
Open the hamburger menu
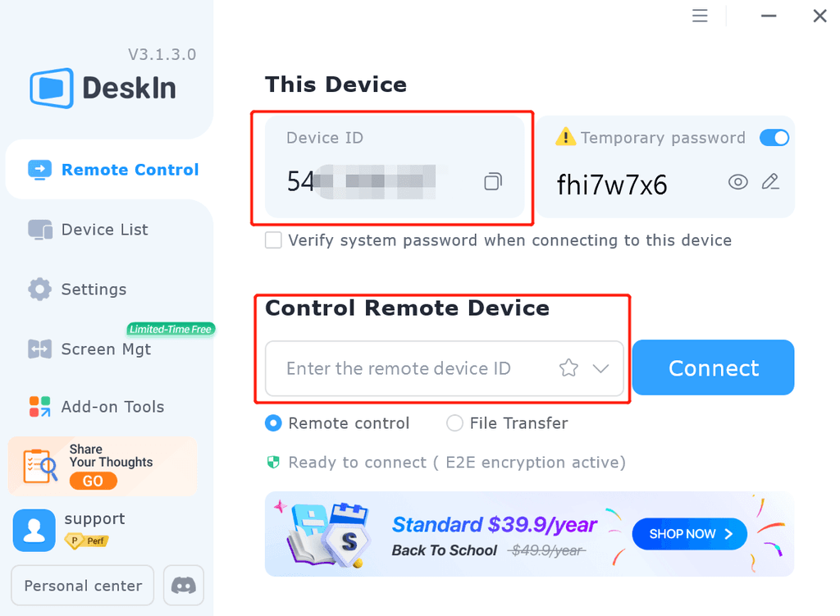pos(699,16)
